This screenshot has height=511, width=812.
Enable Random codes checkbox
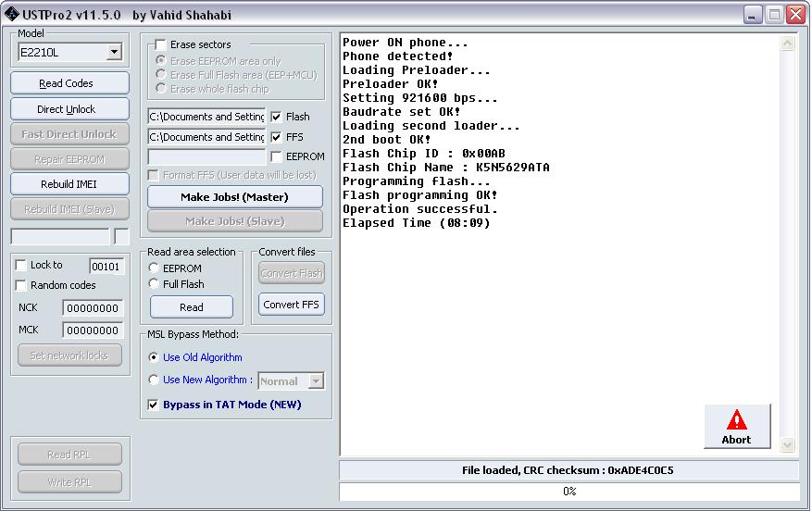20,285
